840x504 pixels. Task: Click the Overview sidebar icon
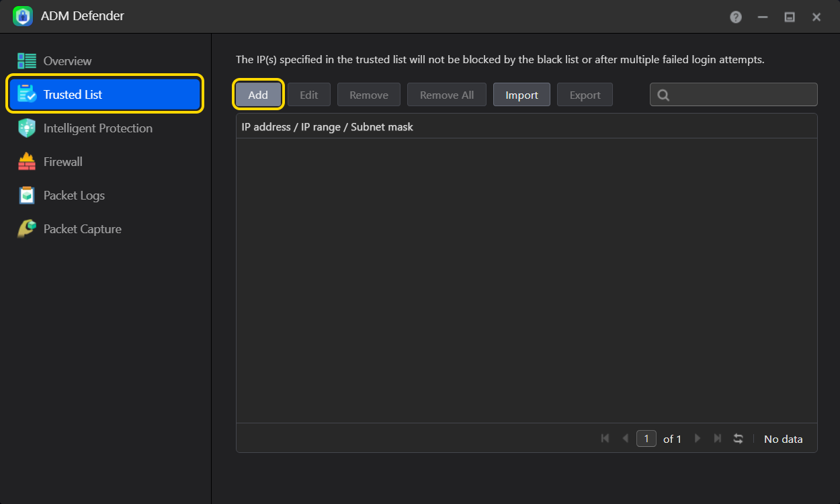tap(27, 61)
